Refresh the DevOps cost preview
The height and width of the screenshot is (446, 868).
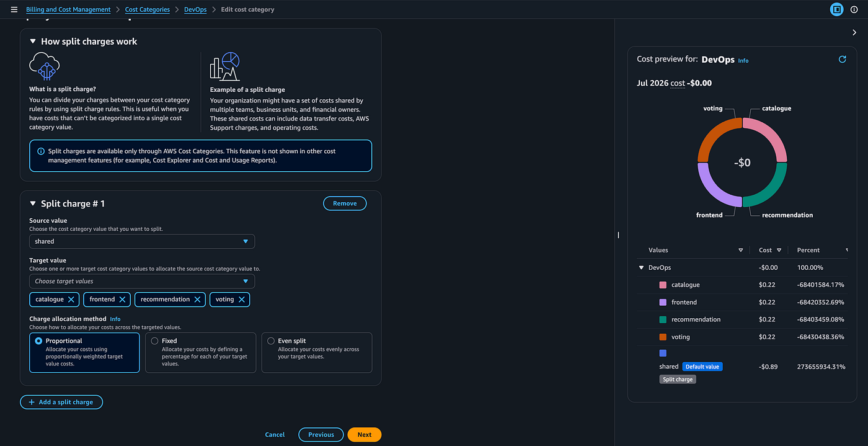842,60
